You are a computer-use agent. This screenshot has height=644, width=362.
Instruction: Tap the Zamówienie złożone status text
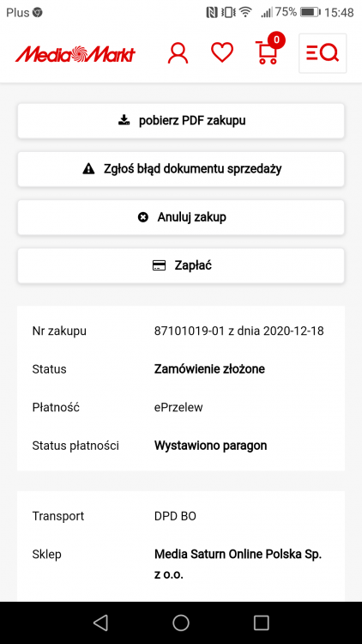(x=209, y=369)
